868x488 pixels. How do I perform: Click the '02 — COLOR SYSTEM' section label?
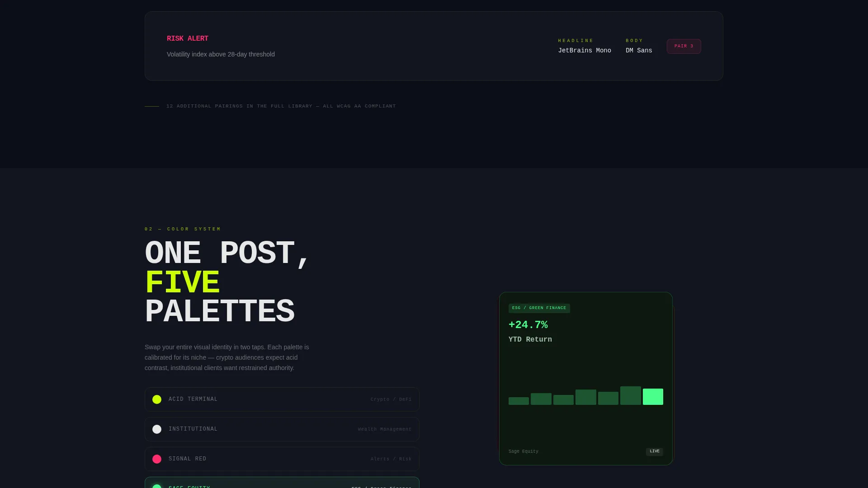tap(183, 229)
